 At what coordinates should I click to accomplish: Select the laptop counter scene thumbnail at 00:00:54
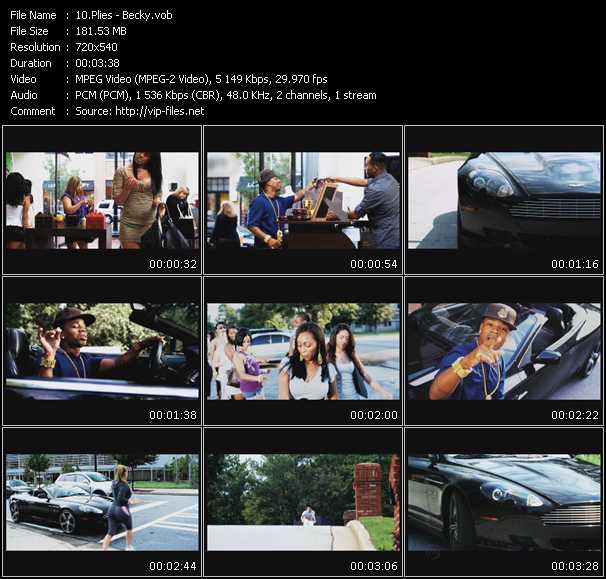tap(303, 199)
